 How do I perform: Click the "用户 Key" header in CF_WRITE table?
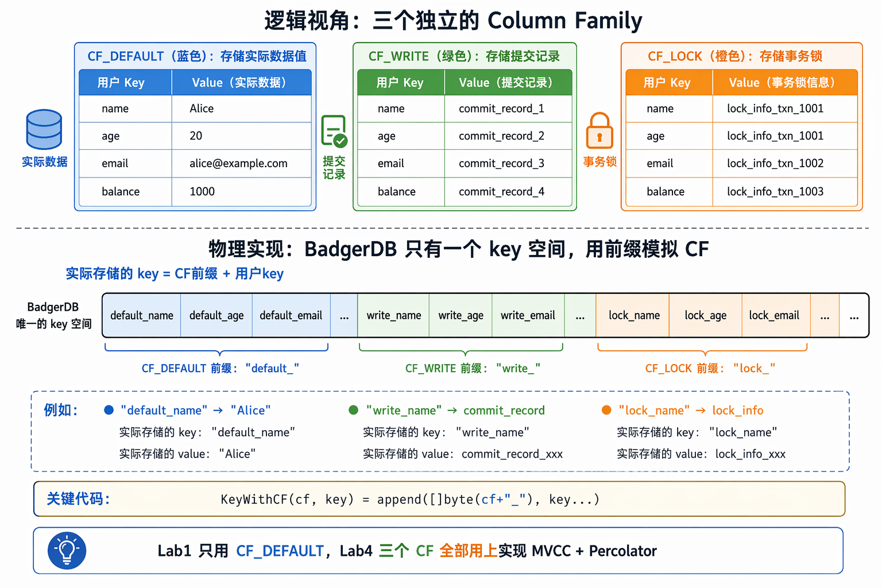pos(401,83)
